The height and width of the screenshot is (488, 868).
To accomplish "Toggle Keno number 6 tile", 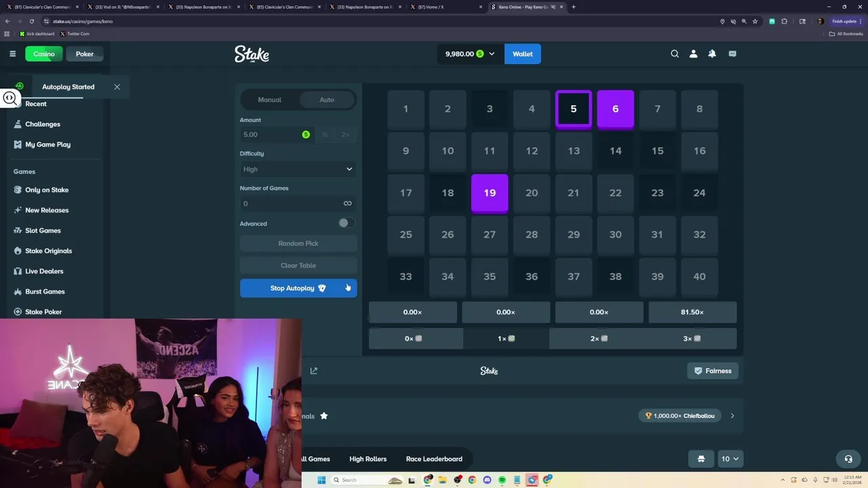I will coord(615,108).
